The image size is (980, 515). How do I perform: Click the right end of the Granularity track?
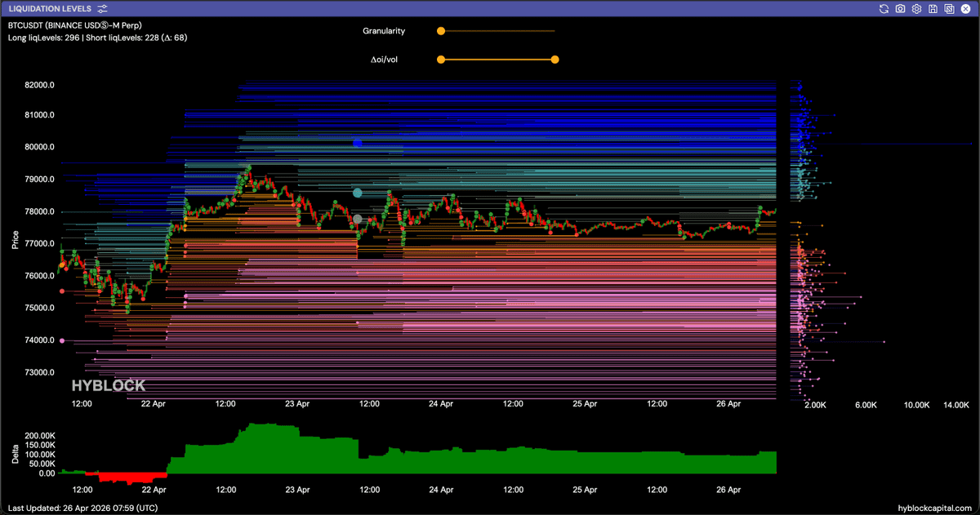click(x=553, y=31)
